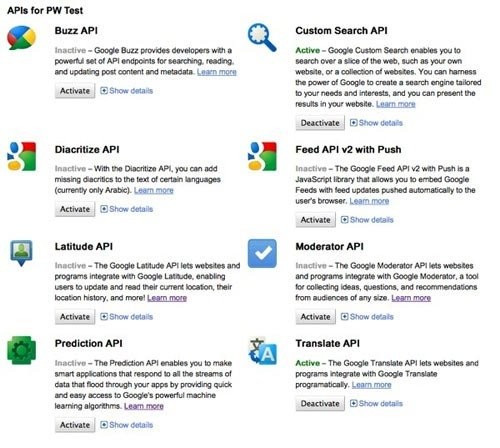Open Learn more link for Moderator API

pyautogui.click(x=411, y=298)
